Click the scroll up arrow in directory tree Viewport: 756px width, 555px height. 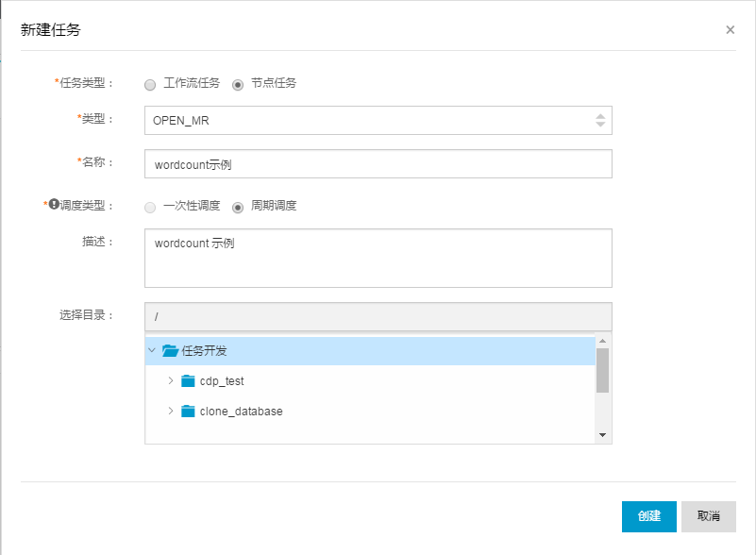tap(602, 341)
